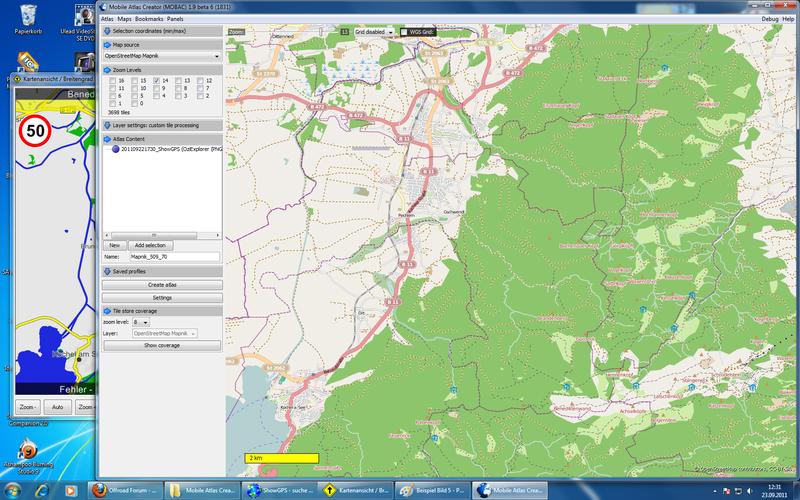
Task: Enable zoom level 15 checkbox
Action: coord(135,81)
